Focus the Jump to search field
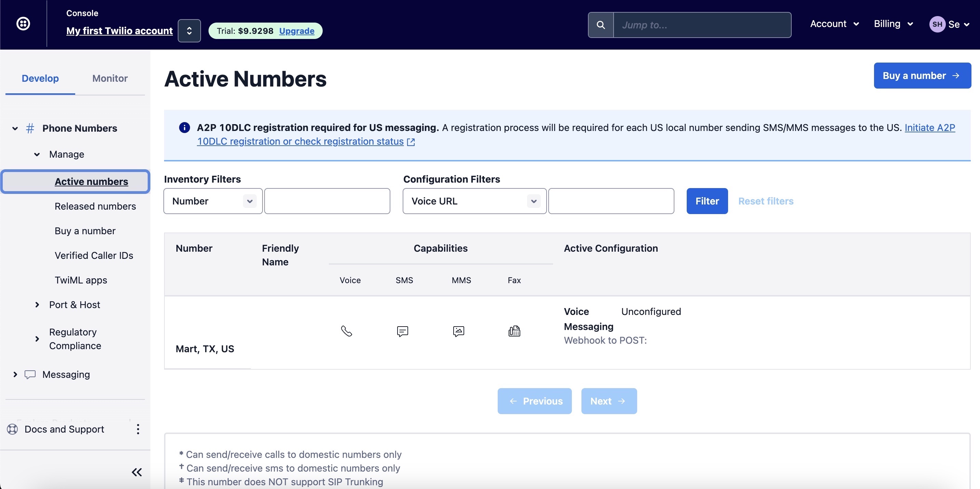 click(x=702, y=25)
